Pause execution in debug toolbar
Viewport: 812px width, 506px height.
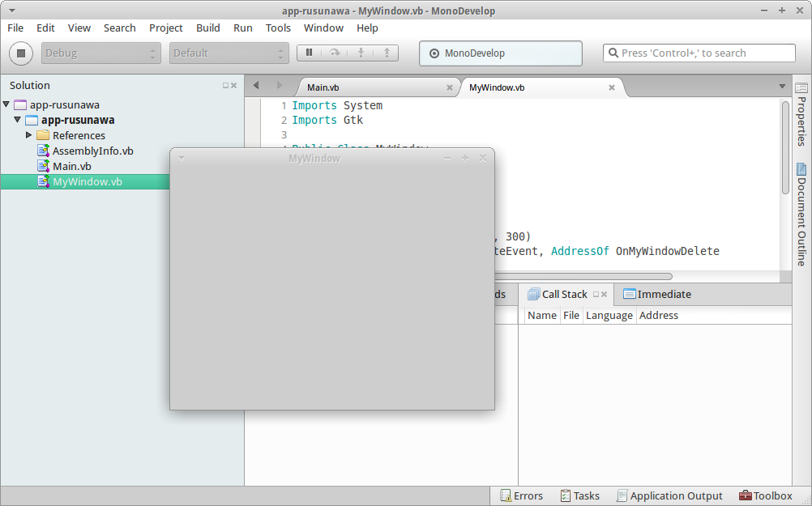310,53
